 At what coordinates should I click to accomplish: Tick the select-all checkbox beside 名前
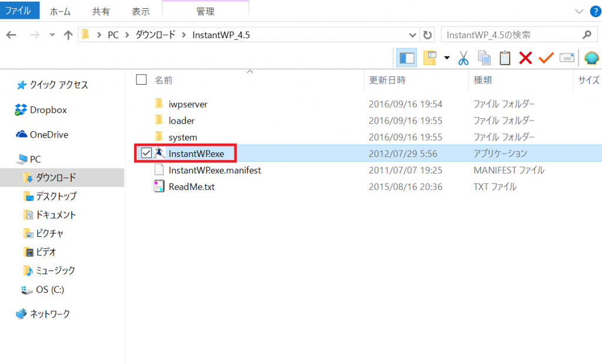tap(141, 79)
